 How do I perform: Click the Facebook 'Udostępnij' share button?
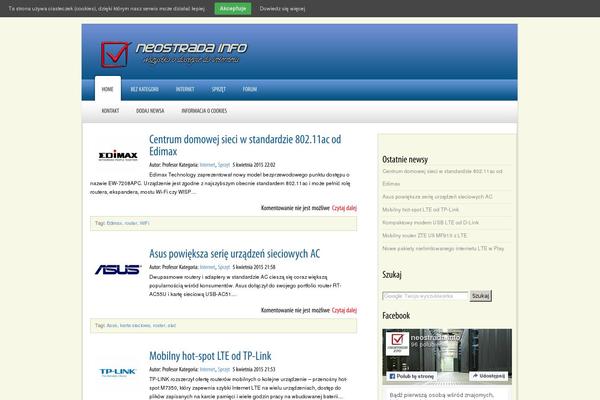(x=489, y=376)
